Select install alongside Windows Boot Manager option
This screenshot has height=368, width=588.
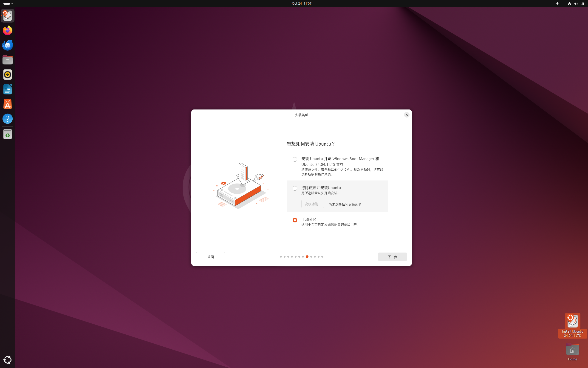point(295,159)
